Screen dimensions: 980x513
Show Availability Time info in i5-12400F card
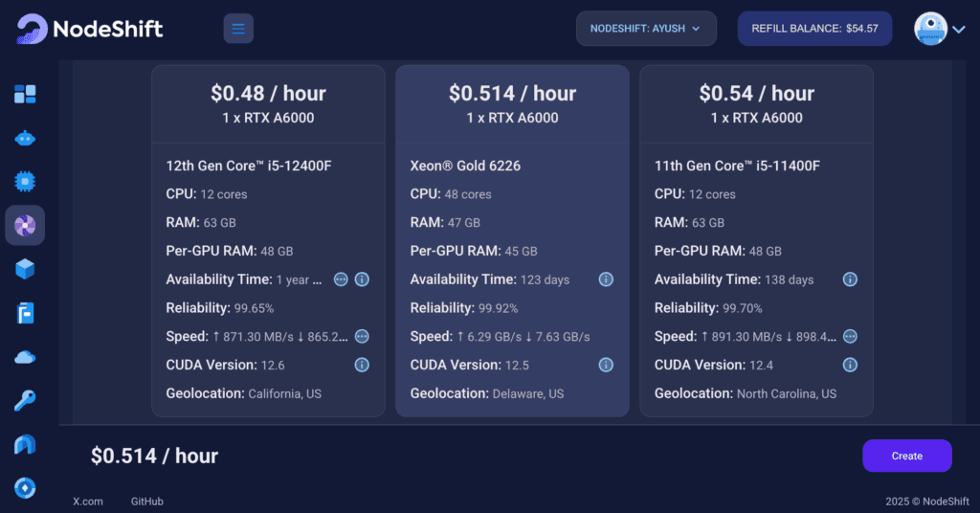tap(362, 279)
